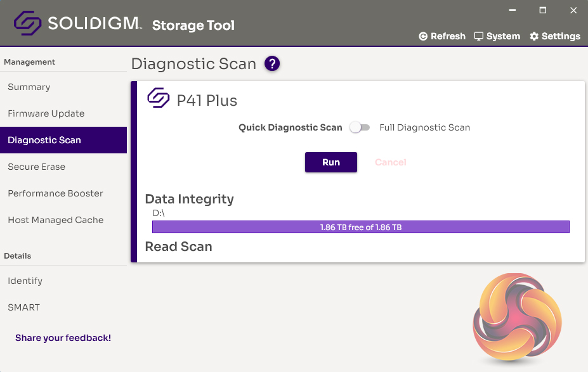
Task: Select the Full Diagnostic Scan label
Action: click(x=424, y=127)
